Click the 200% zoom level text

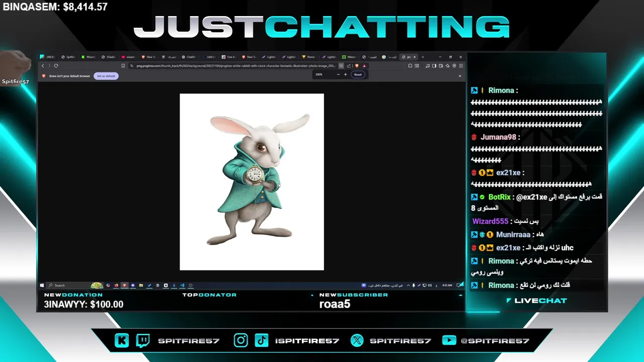[319, 74]
